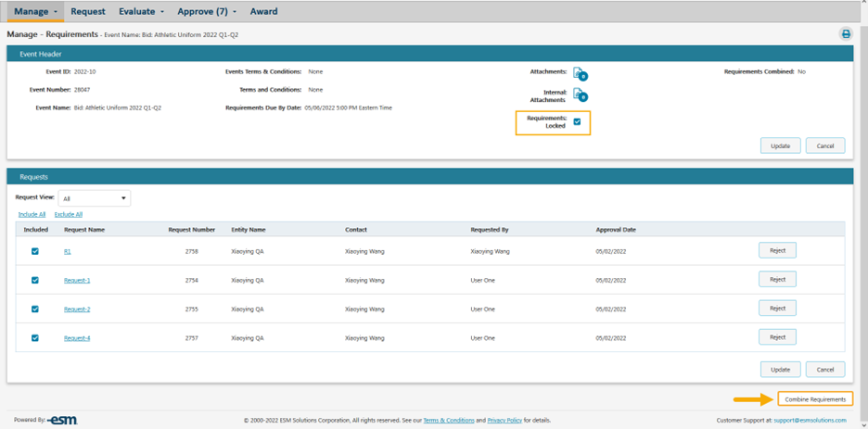Reject Request-2

[x=777, y=309]
